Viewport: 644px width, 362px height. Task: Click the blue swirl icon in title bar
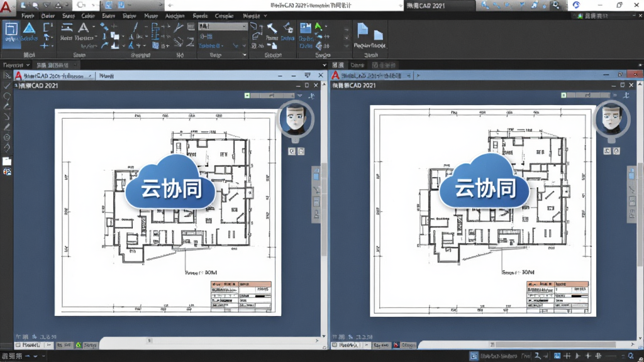576,5
